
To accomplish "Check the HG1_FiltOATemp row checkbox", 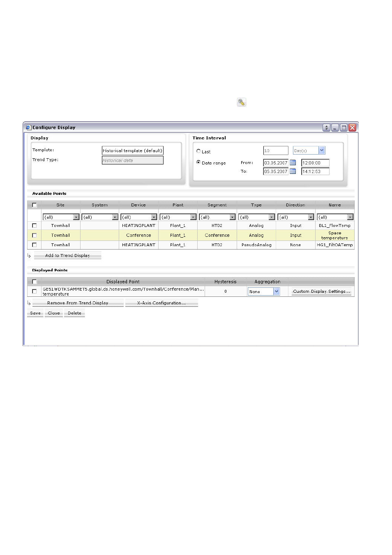I will pos(35,245).
